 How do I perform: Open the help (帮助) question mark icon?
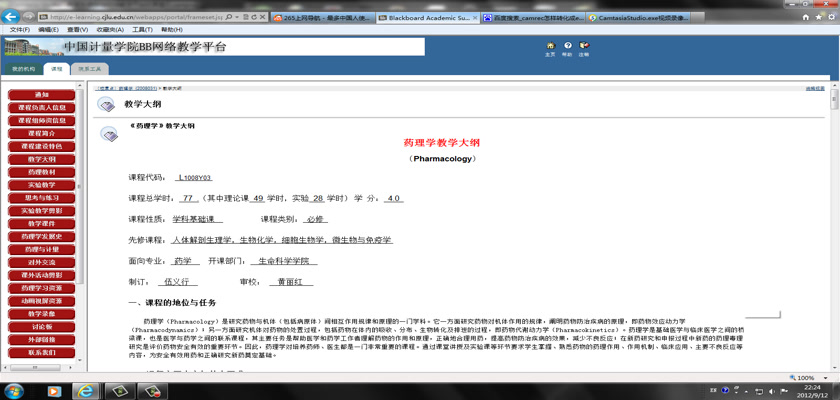[567, 46]
